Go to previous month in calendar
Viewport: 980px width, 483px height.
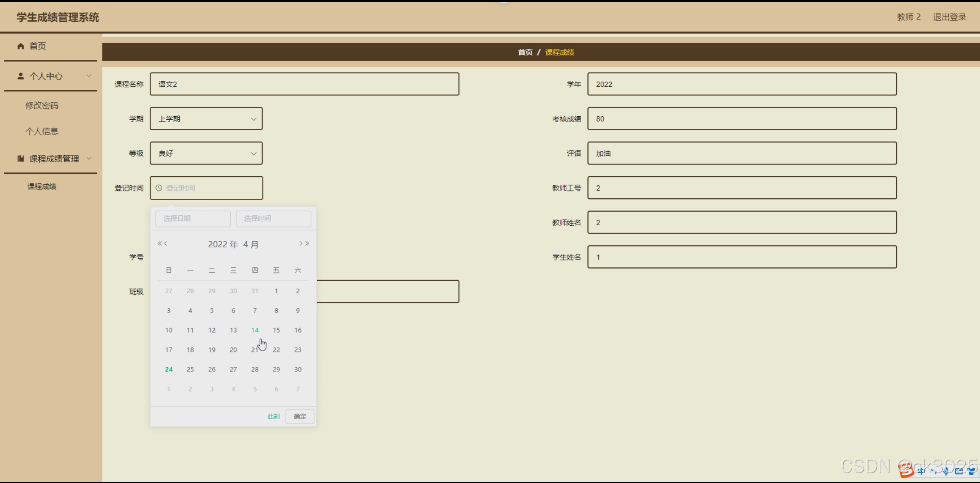pyautogui.click(x=166, y=243)
